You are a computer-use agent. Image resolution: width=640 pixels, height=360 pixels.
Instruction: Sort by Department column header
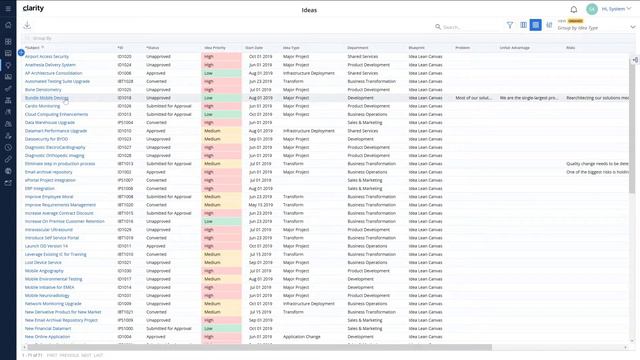[x=358, y=48]
